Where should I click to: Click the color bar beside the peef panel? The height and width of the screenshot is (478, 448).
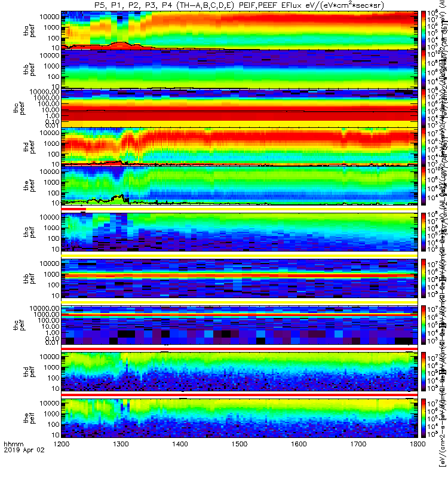click(424, 186)
